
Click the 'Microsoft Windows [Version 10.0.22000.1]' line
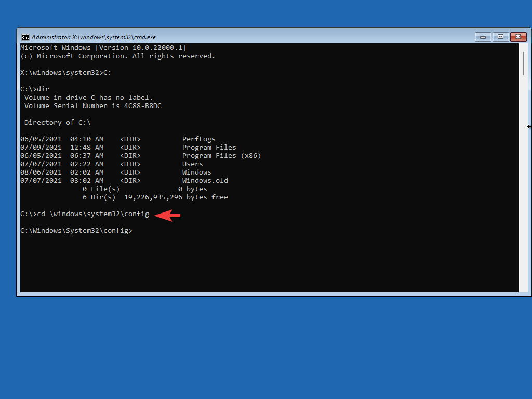103,47
